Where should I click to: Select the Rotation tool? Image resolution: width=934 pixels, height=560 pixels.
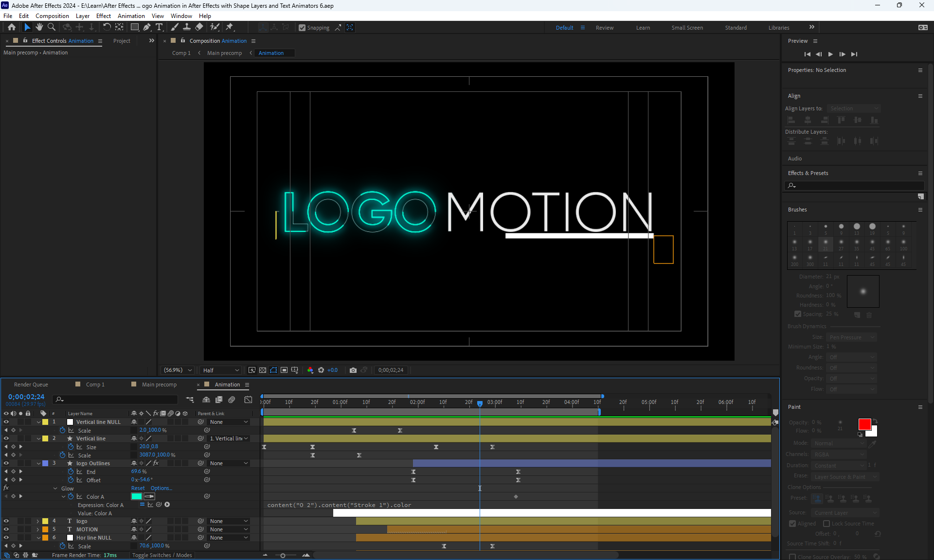pyautogui.click(x=107, y=27)
